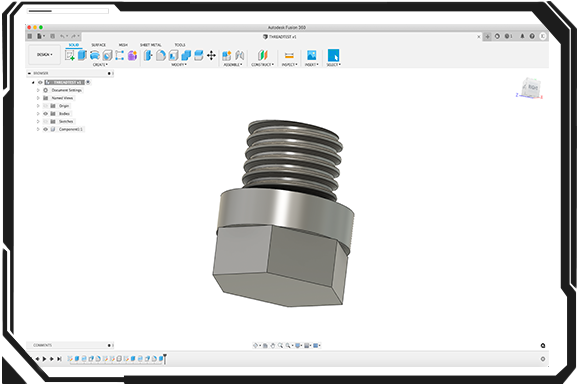Viewport: 577px width, 385px height.
Task: Click the Save icon in top bar
Action: (x=53, y=36)
